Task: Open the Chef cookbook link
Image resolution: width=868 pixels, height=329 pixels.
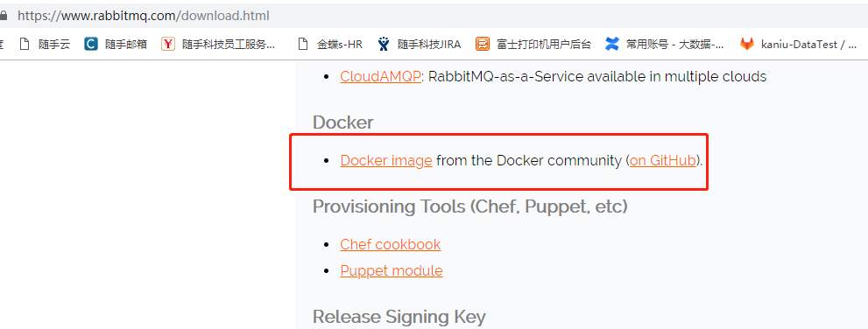Action: [391, 244]
